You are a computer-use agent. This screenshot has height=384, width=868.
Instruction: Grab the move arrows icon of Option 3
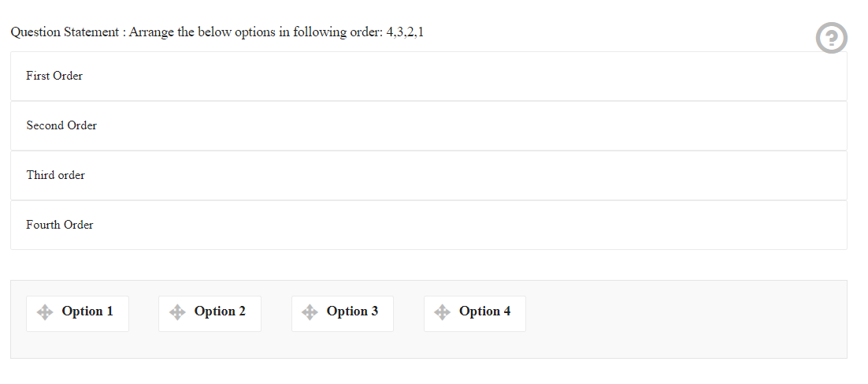[310, 312]
